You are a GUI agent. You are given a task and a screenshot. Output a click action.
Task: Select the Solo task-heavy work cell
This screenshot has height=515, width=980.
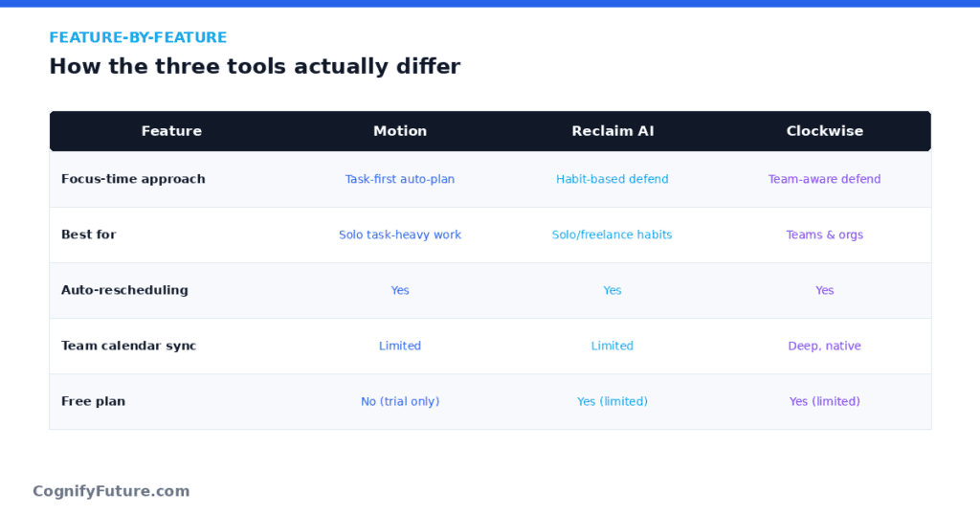pos(400,235)
